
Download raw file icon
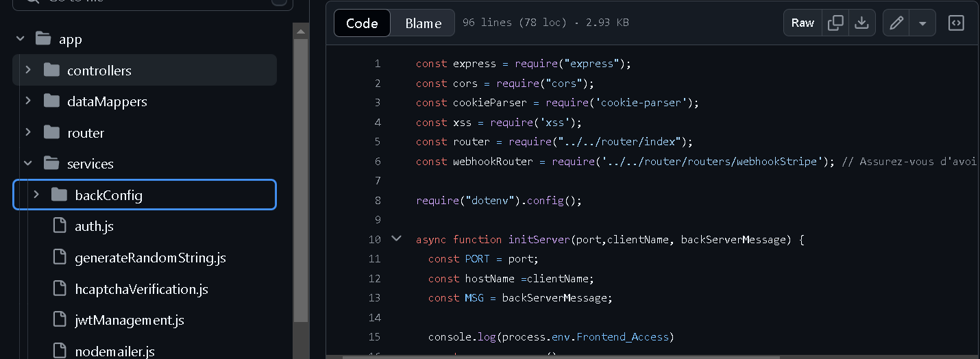click(861, 23)
